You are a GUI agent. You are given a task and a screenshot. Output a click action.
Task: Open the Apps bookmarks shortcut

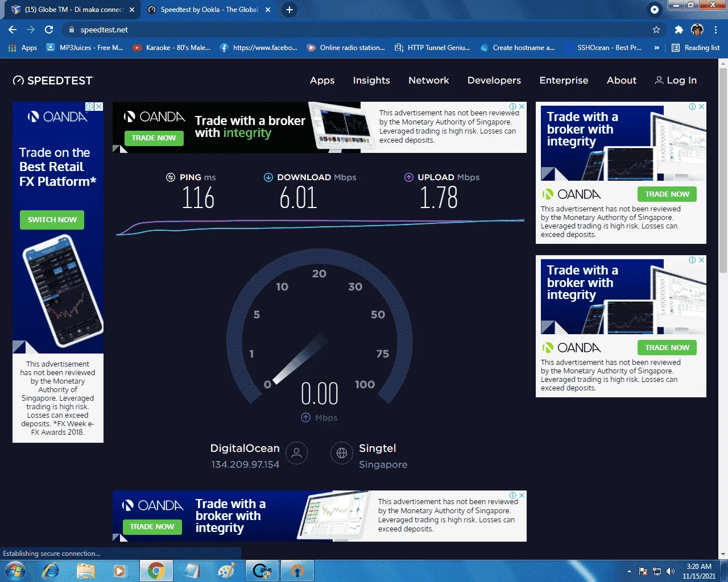23,48
